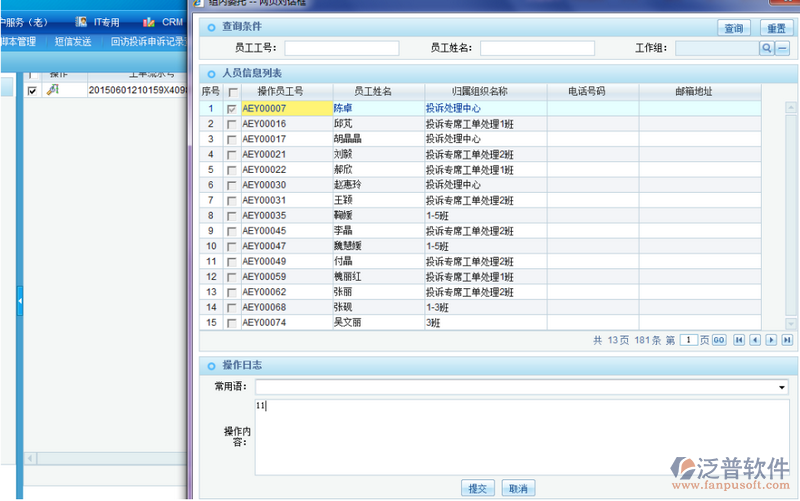Open the 常用语 dropdown list

tap(782, 387)
